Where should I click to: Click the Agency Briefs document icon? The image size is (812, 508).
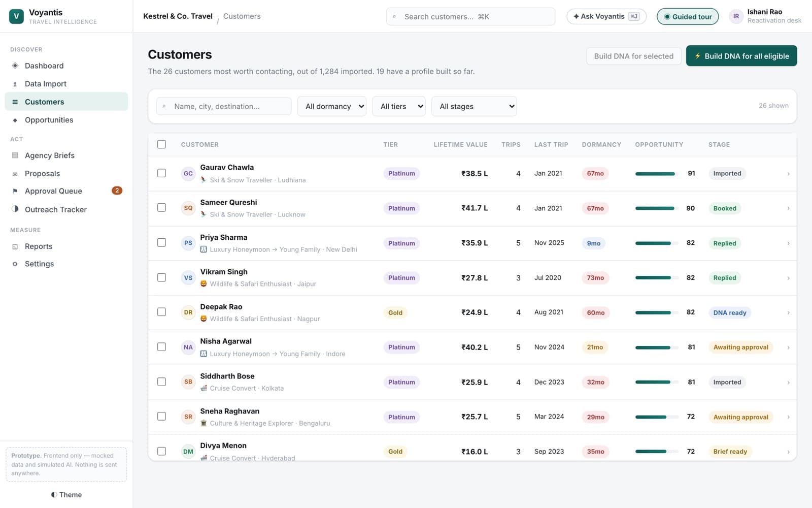tap(15, 155)
